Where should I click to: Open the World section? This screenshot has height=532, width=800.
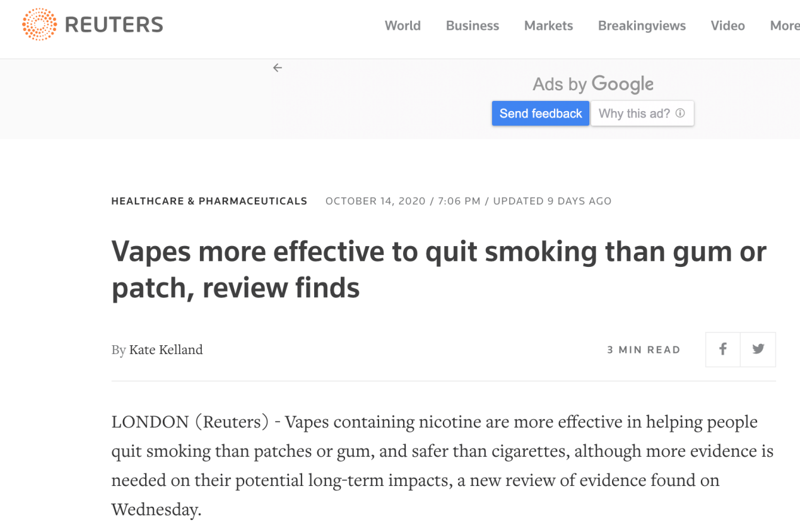(x=403, y=26)
